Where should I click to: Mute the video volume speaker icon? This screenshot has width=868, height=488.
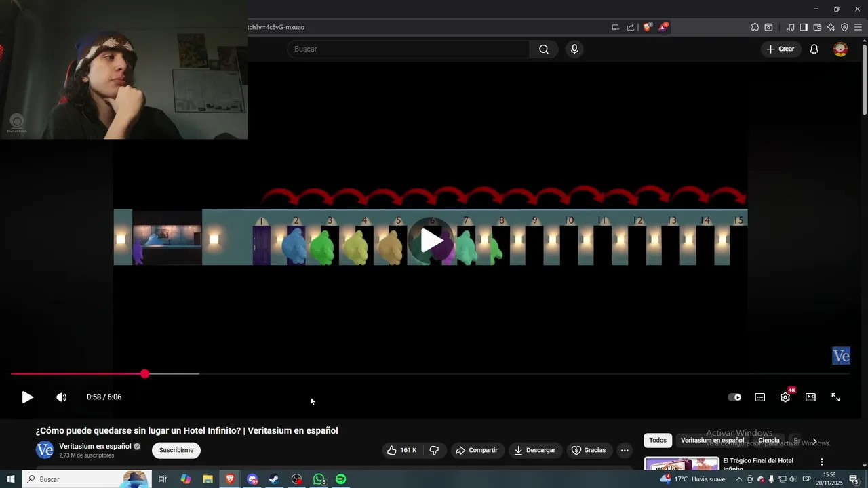point(61,397)
